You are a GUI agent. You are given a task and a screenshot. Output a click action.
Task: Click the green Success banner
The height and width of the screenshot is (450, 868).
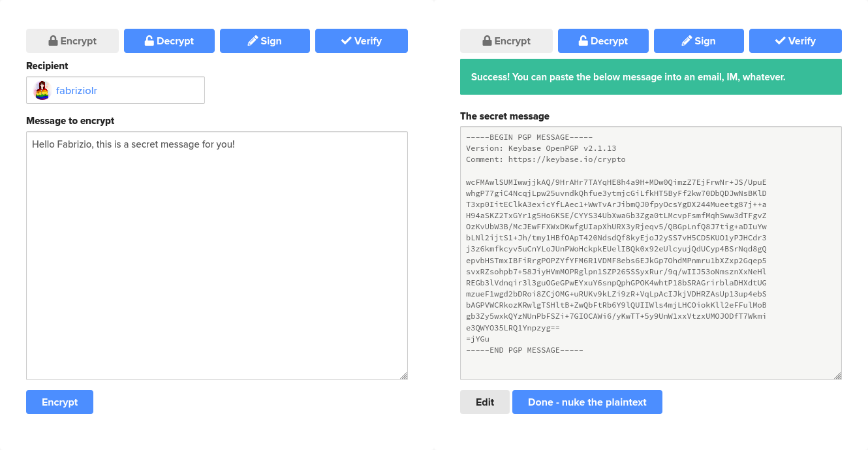(651, 76)
